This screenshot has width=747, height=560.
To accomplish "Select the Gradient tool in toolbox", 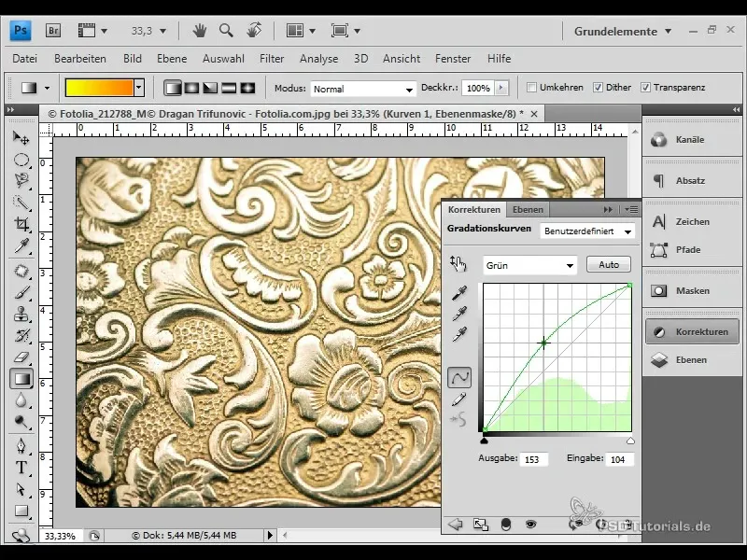I will point(21,379).
